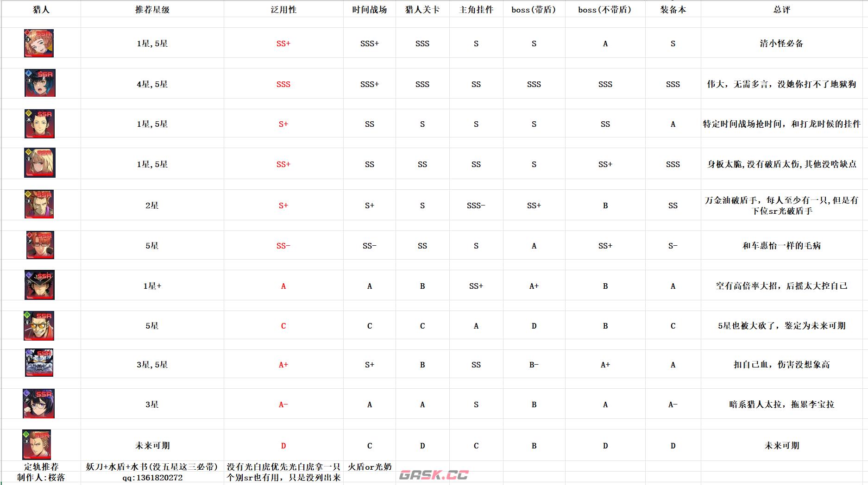Click the hunter portrait in the 3星,5星 row

39,363
